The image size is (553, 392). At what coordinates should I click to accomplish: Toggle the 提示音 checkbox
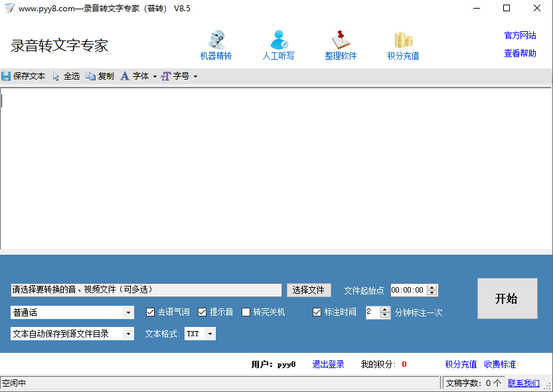202,312
